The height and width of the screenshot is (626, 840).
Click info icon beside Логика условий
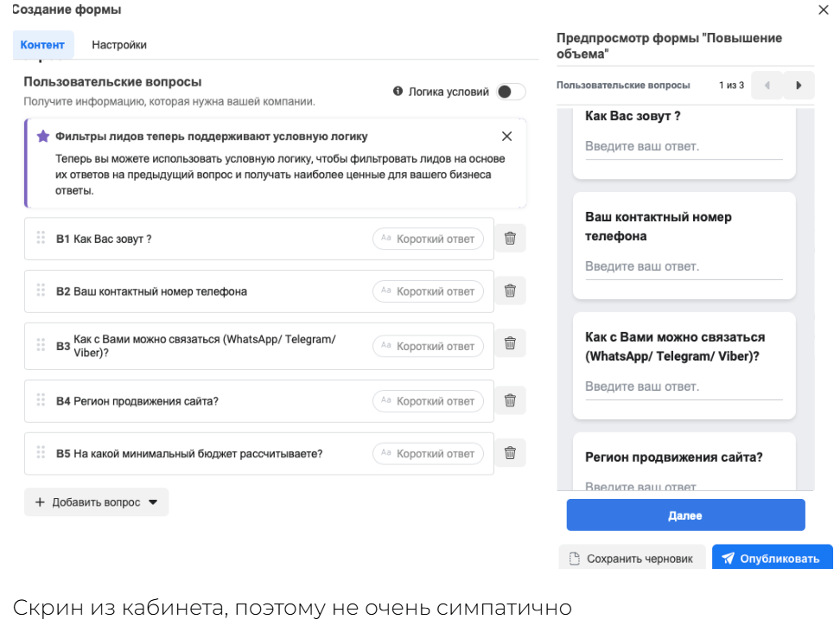pyautogui.click(x=398, y=92)
